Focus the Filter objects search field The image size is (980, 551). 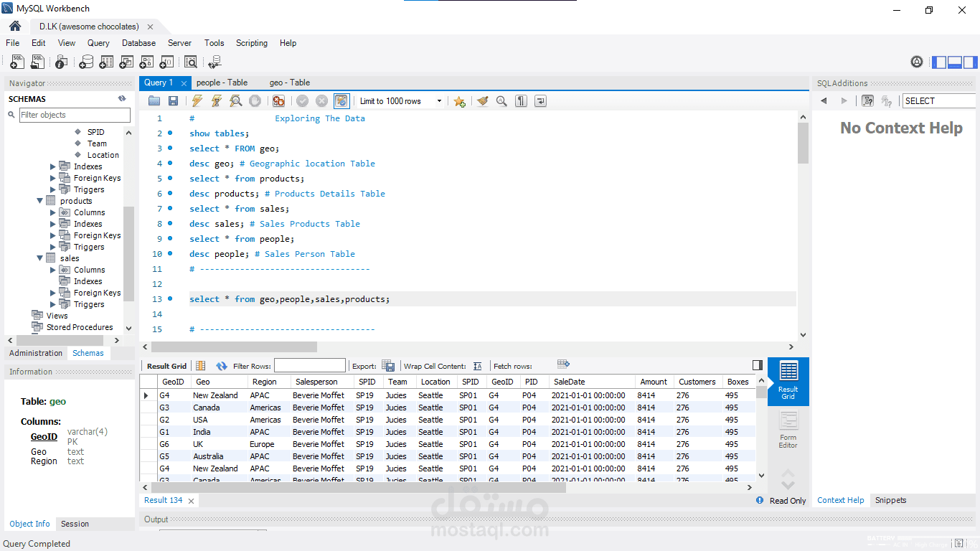pyautogui.click(x=75, y=115)
